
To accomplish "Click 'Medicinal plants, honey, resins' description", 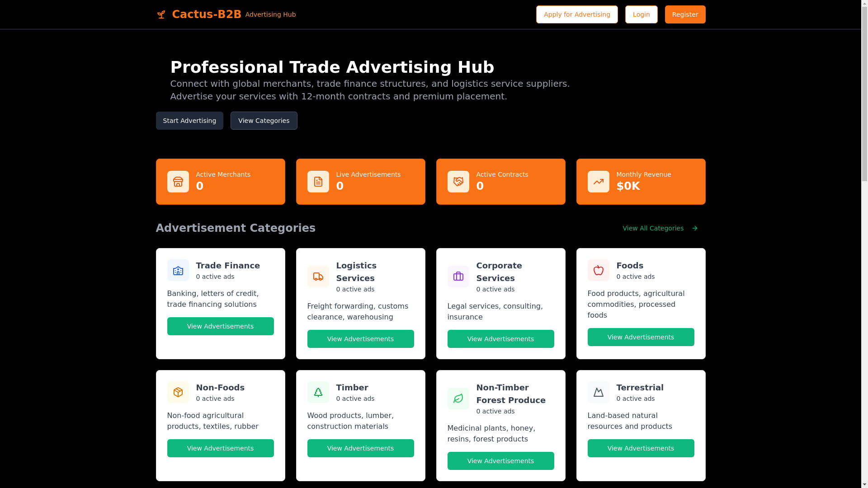I will tap(491, 434).
